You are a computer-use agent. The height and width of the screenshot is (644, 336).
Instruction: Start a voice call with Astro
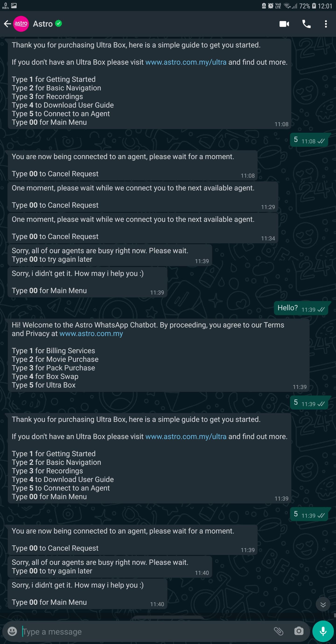coord(307,24)
